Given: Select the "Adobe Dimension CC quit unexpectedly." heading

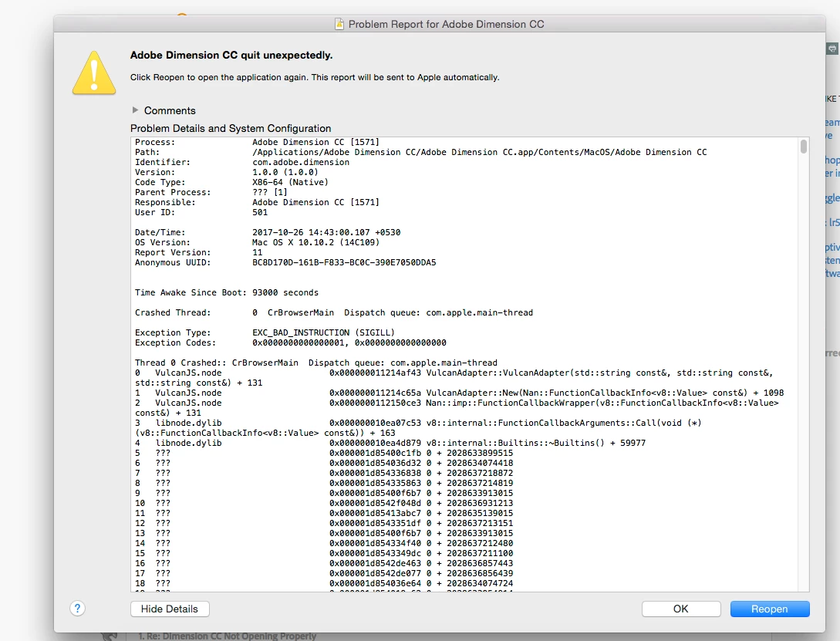Looking at the screenshot, I should [x=231, y=56].
